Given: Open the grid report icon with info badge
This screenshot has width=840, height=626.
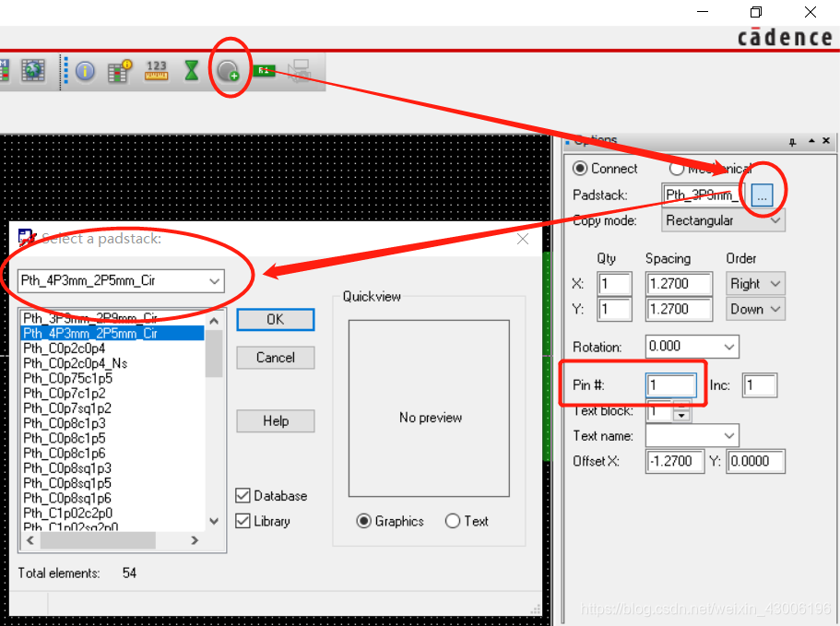Looking at the screenshot, I should [120, 70].
